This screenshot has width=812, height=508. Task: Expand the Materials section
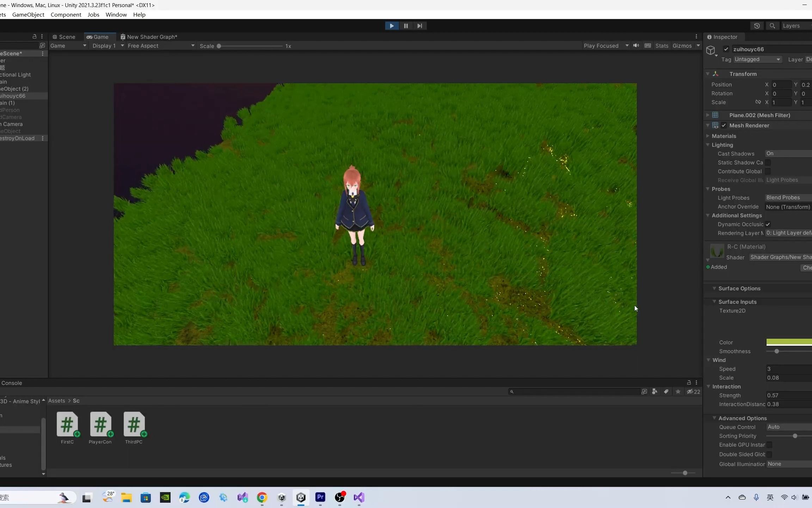click(707, 136)
